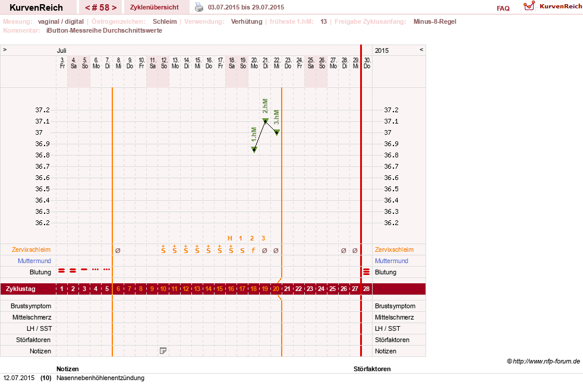Viewport: 583px width, 392px height.
Task: Click the right 'Brustsymptom' row label
Action: (x=395, y=306)
